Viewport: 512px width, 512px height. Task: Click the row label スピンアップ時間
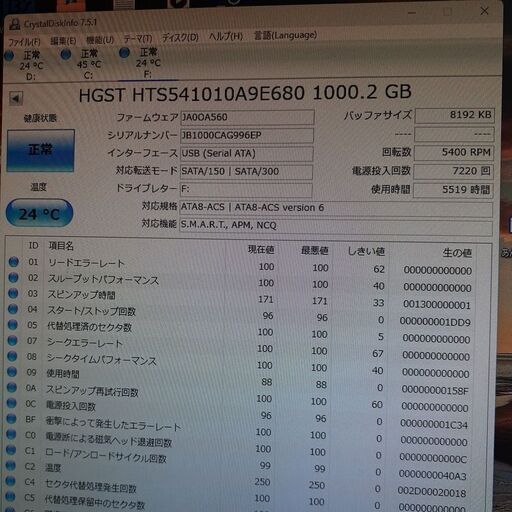81,295
